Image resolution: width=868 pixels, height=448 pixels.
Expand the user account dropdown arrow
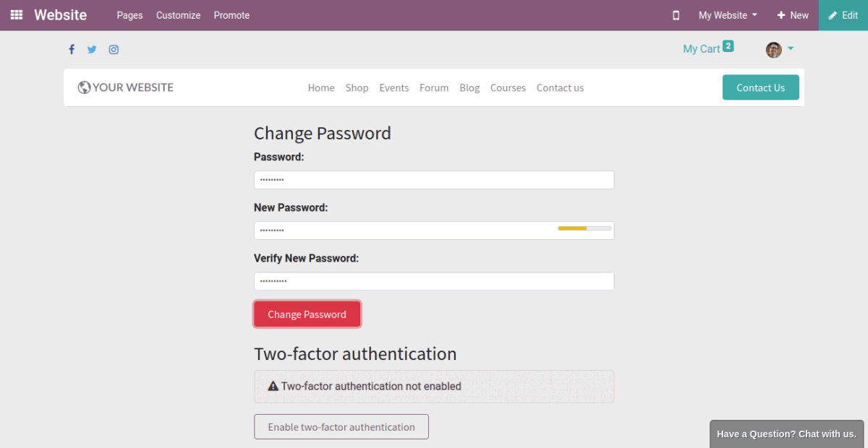pyautogui.click(x=791, y=49)
